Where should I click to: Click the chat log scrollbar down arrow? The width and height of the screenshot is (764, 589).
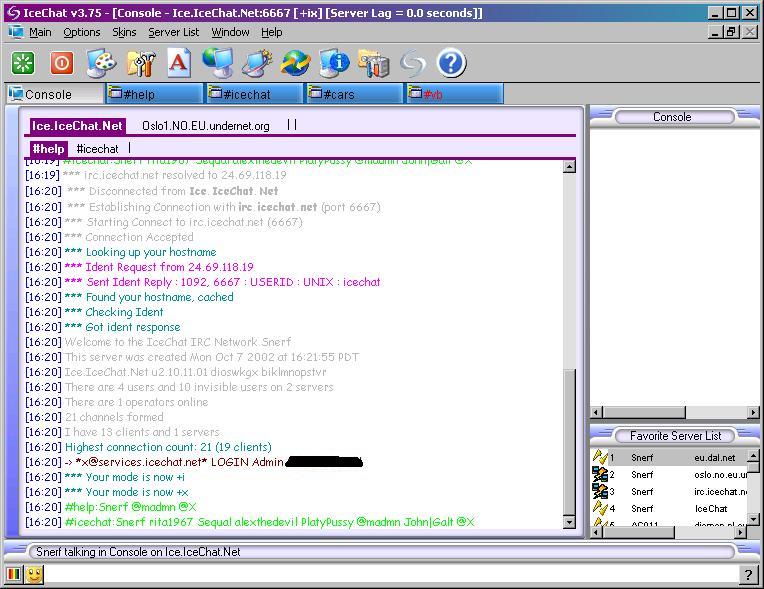click(x=569, y=523)
